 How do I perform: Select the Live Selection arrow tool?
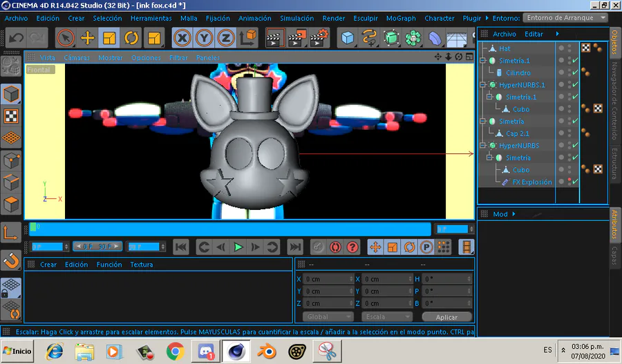(66, 38)
